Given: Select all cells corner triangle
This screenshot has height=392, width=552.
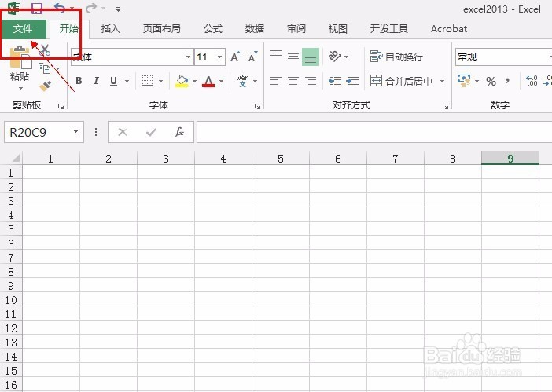Looking at the screenshot, I should tap(16, 158).
